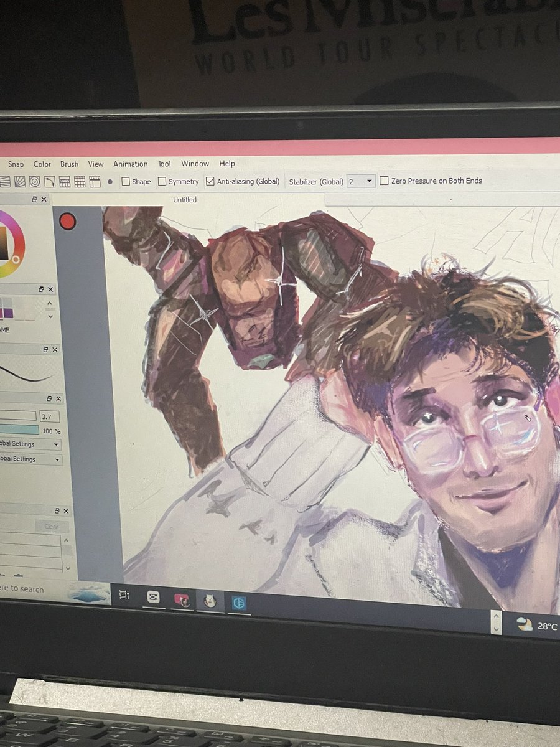The image size is (560, 747).
Task: Click the 100 % opacity value
Action: pos(51,431)
